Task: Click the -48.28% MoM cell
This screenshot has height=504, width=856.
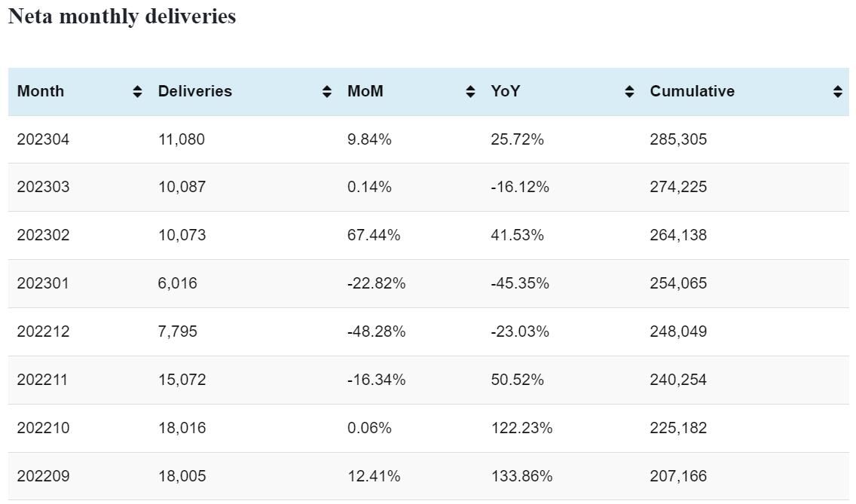Action: pos(376,331)
